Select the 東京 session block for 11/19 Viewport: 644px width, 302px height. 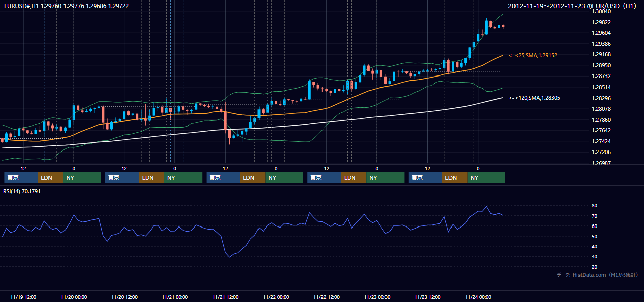[21, 178]
